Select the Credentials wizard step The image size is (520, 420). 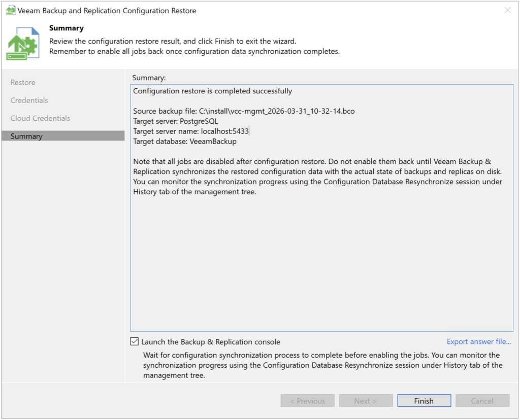click(29, 100)
